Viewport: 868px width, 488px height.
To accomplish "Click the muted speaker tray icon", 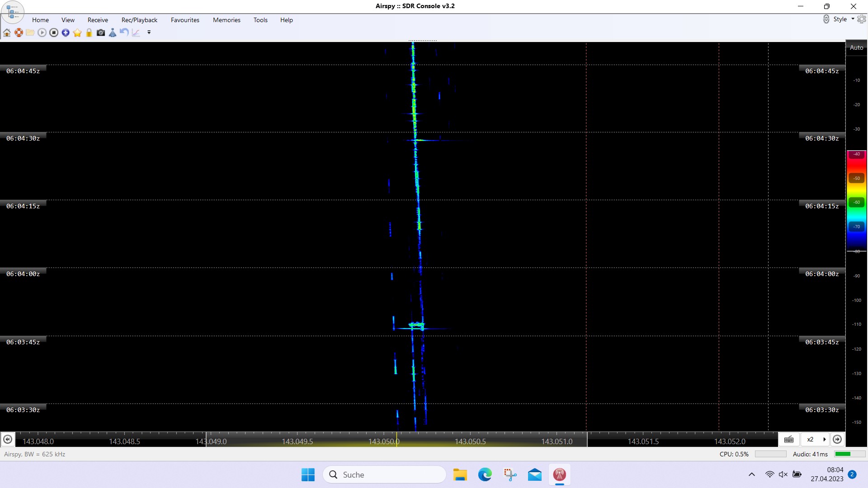I will 783,474.
